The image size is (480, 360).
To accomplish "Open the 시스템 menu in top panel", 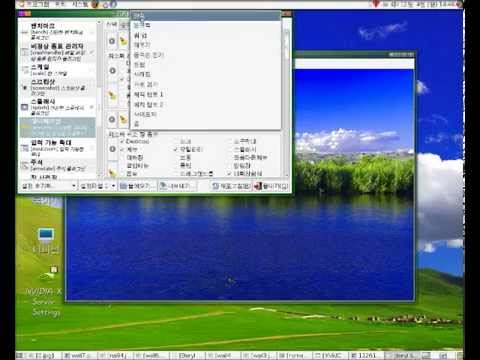I will click(80, 4).
